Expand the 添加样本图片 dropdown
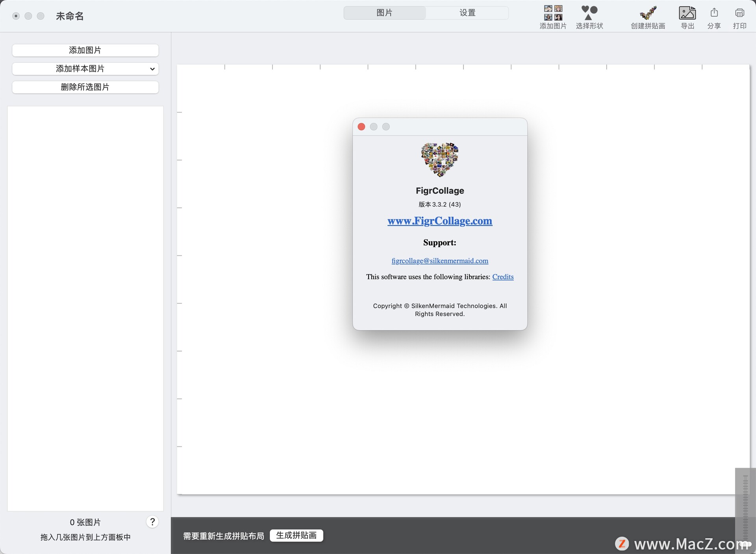Image resolution: width=756 pixels, height=554 pixels. pos(85,69)
